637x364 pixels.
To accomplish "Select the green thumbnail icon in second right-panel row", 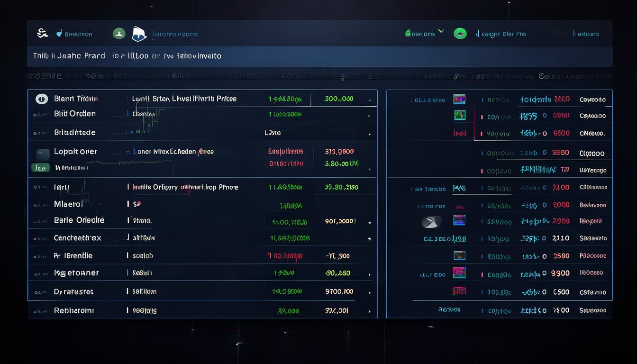I will 459,115.
